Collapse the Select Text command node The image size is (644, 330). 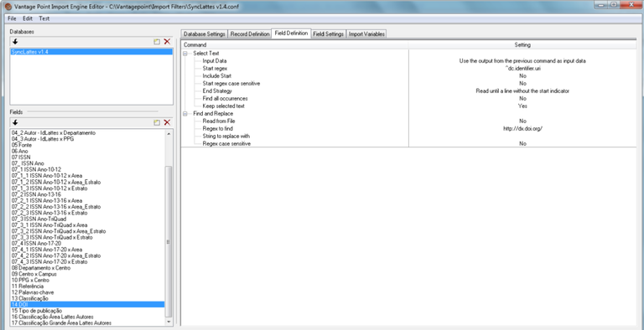[185, 54]
